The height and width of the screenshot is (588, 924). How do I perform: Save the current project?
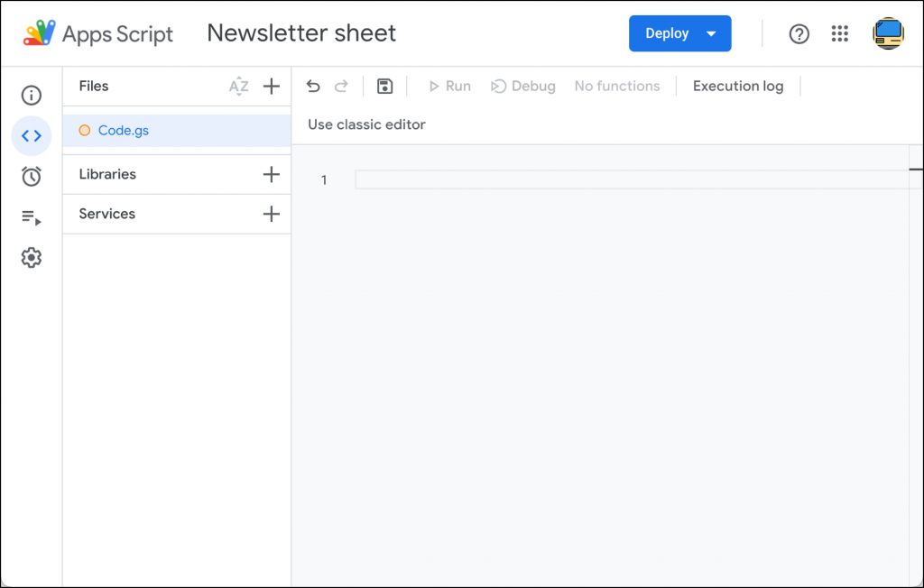pos(384,86)
